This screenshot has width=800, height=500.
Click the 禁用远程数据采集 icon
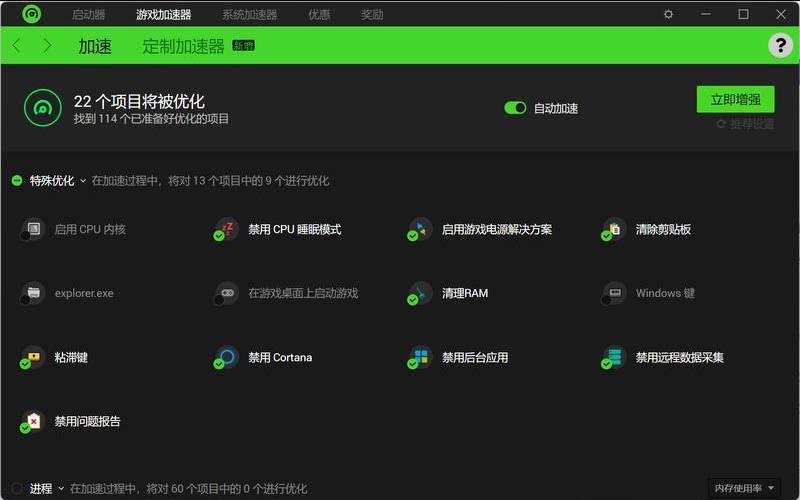tap(613, 357)
